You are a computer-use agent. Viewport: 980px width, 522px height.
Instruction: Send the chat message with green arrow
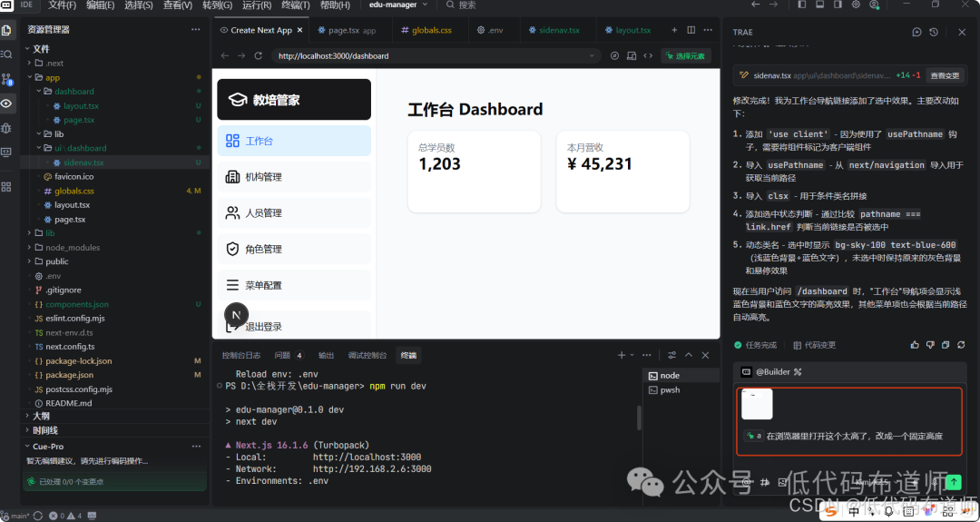pyautogui.click(x=953, y=482)
